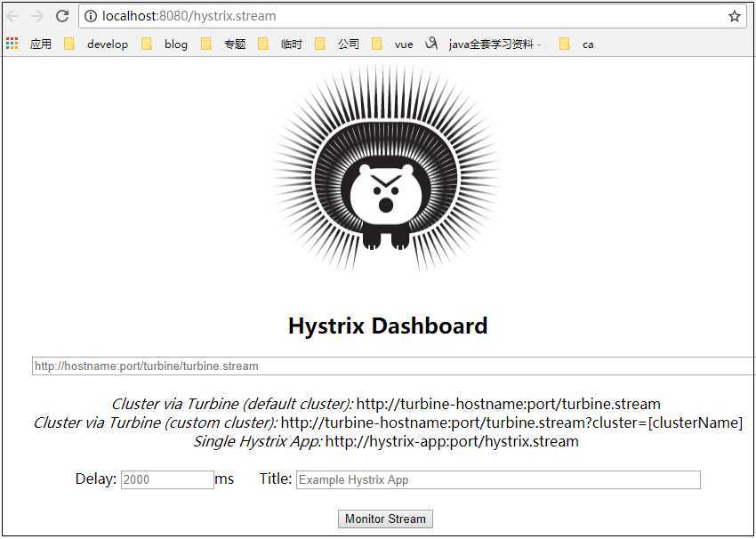Click the Hystrix Dashboard heading
The image size is (756, 539).
pos(388,326)
